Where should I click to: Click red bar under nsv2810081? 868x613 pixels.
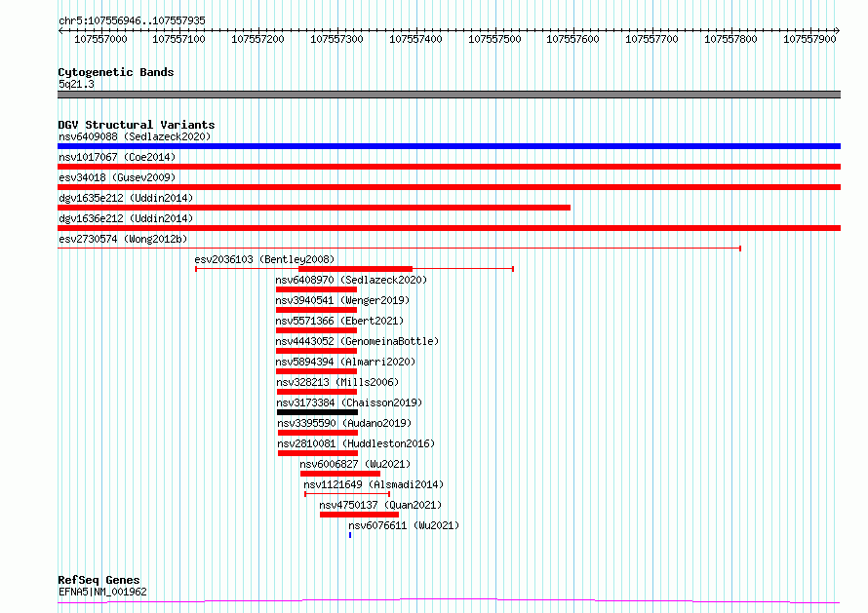pyautogui.click(x=318, y=453)
